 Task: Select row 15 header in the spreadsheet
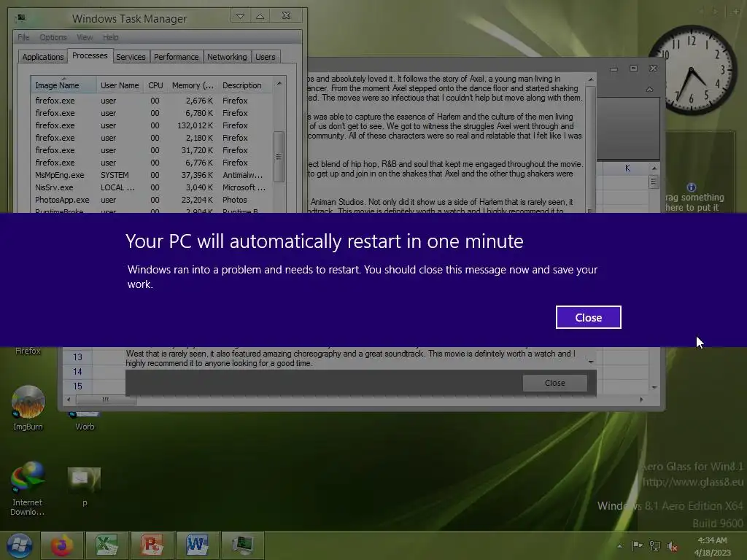tap(77, 386)
